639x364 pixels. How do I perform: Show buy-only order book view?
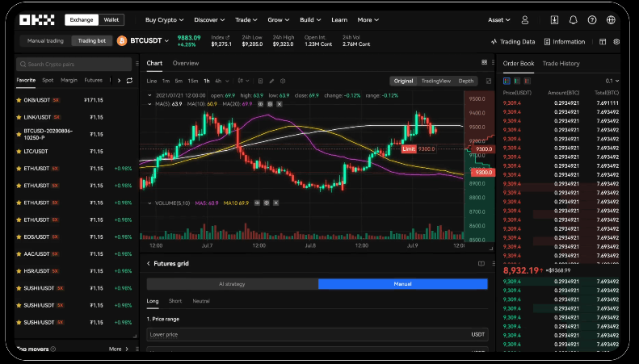pyautogui.click(x=517, y=81)
